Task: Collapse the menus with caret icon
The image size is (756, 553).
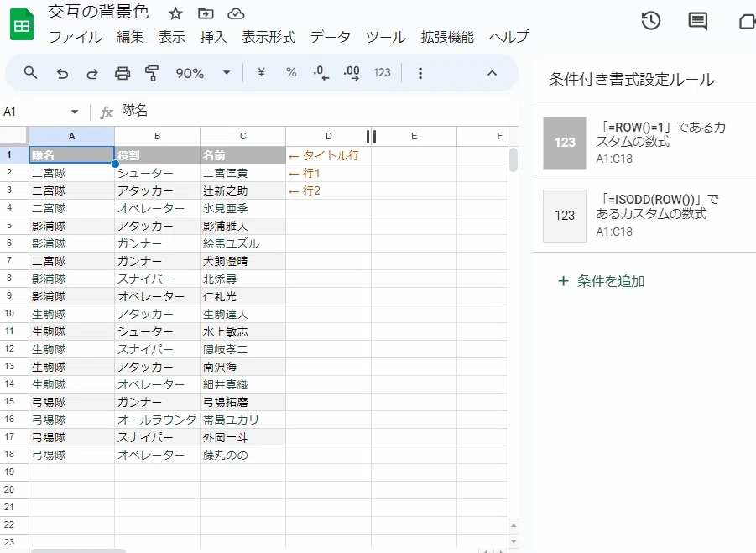Action: coord(492,73)
